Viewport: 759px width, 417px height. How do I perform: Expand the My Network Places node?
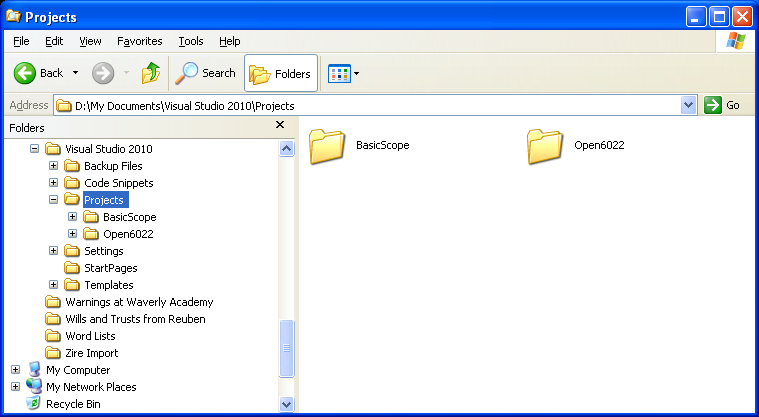pyautogui.click(x=15, y=386)
